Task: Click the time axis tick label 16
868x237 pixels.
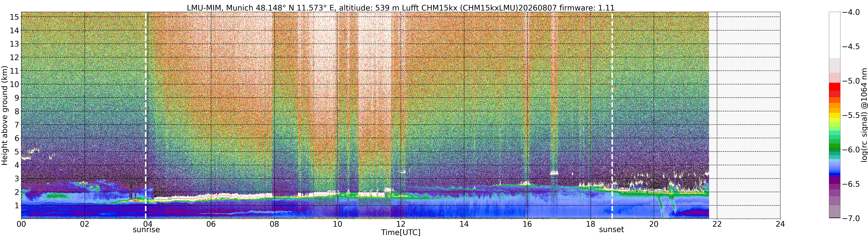Action: (527, 224)
